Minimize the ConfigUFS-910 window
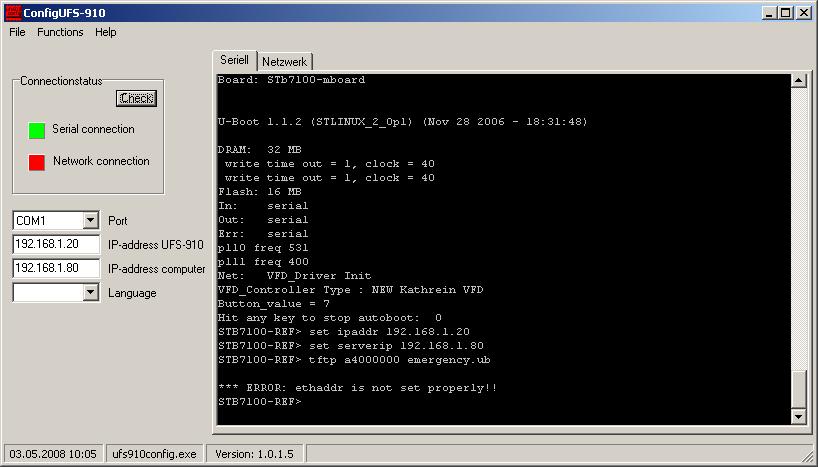This screenshot has height=467, width=818. click(768, 13)
